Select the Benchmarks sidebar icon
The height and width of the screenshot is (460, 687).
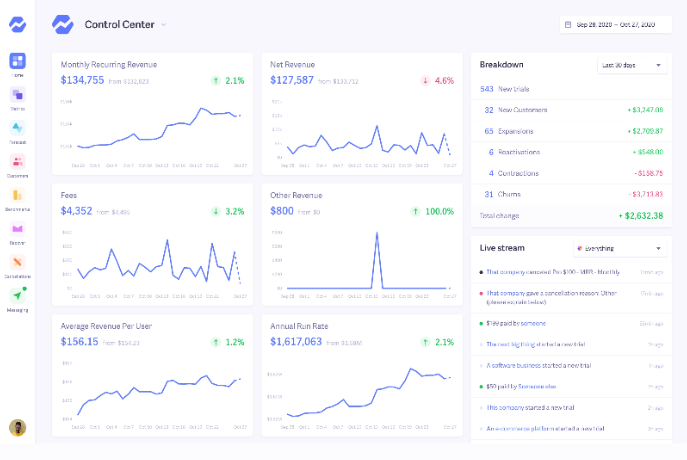18,195
